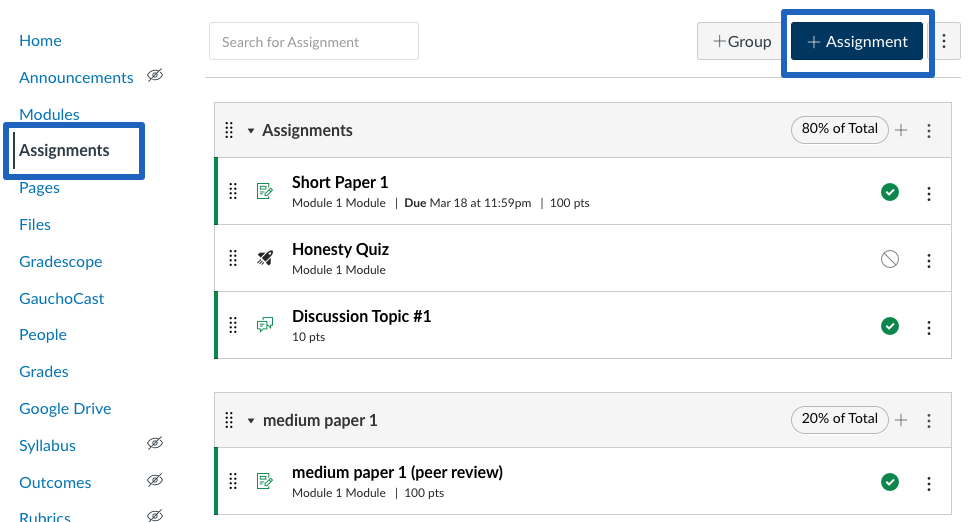Click the + Assignment button
The height and width of the screenshot is (522, 971).
coord(857,41)
